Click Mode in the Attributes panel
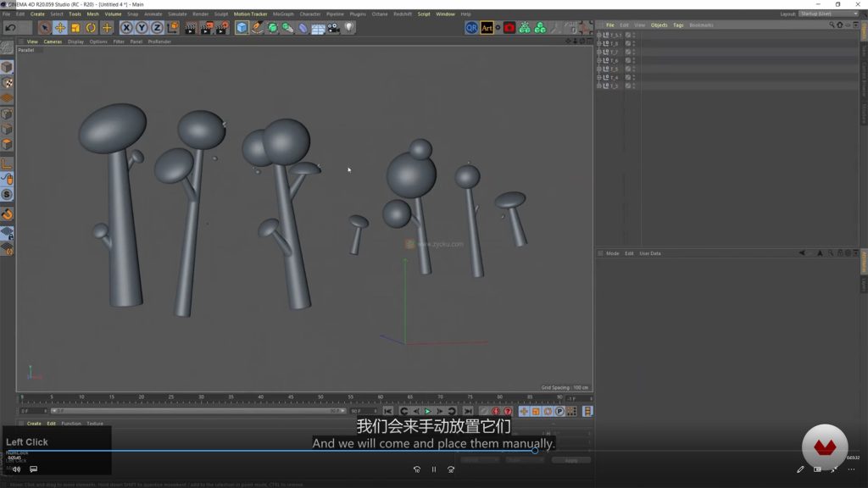868x488 pixels. click(x=612, y=253)
